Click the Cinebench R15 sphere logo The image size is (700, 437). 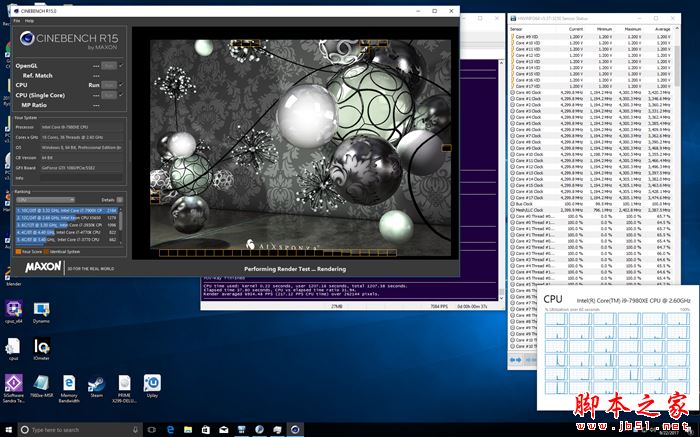point(27,39)
